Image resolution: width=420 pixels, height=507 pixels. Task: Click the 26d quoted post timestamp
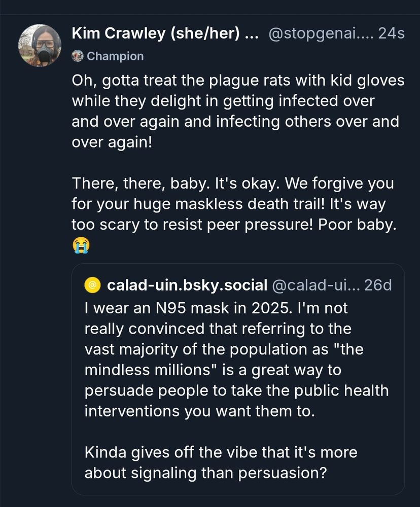[378, 285]
